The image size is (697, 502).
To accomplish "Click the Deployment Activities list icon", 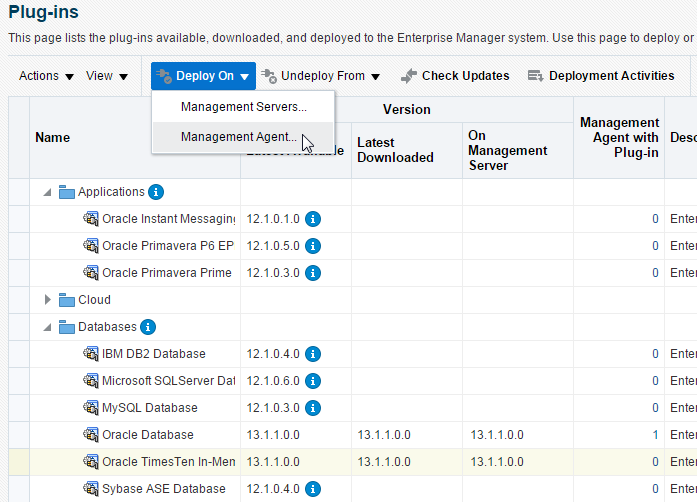I will (535, 76).
